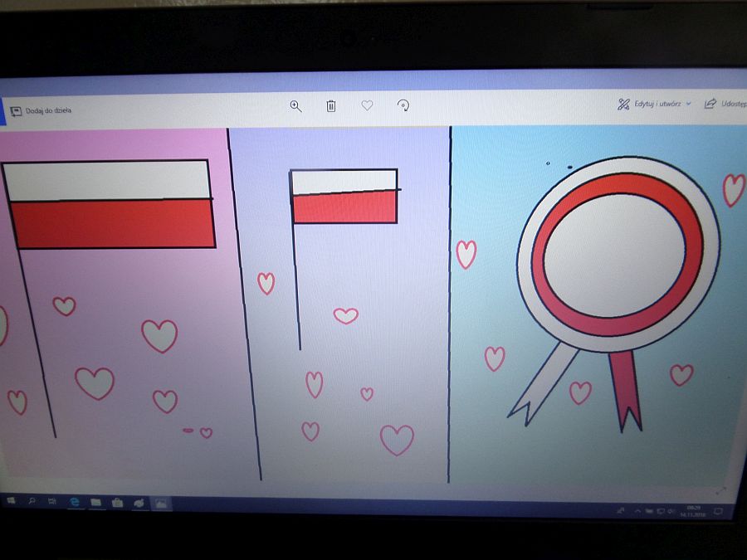Select the active Photos app taskbar button
Screen dimensions: 747x560
click(161, 504)
